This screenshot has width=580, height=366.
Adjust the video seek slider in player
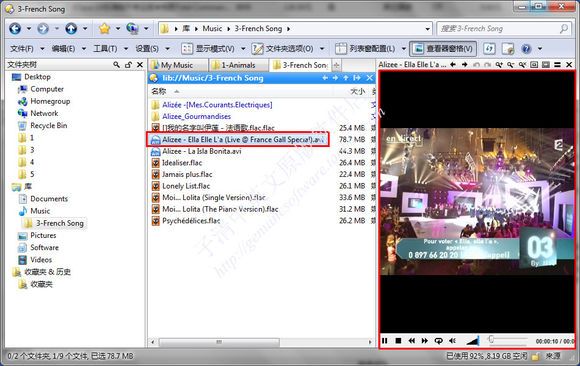coord(508,340)
